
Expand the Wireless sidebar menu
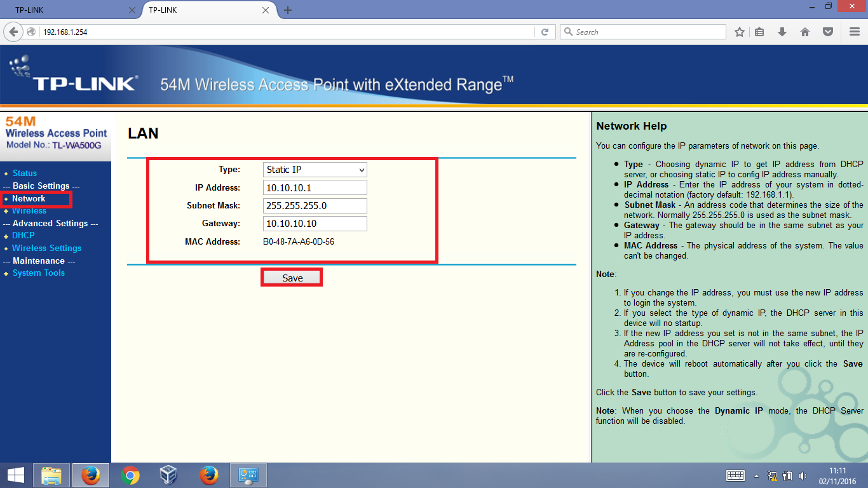point(29,211)
